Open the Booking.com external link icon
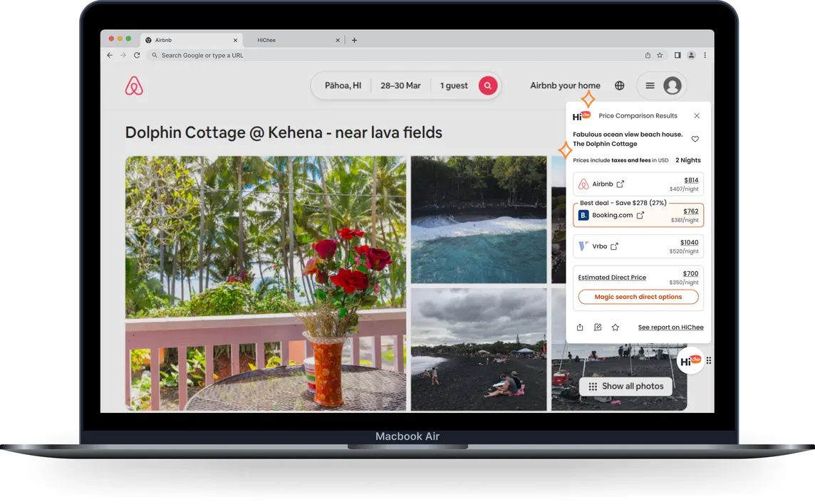815x504 pixels. (640, 215)
